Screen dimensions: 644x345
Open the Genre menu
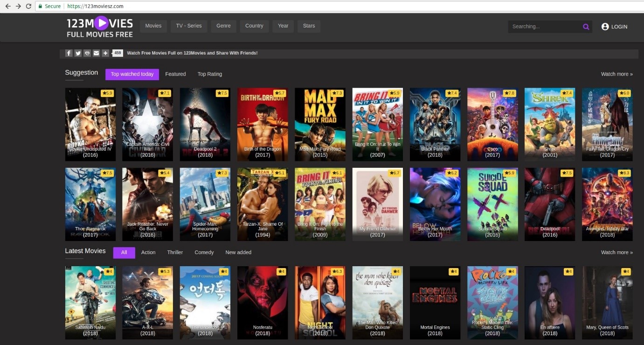(x=223, y=26)
